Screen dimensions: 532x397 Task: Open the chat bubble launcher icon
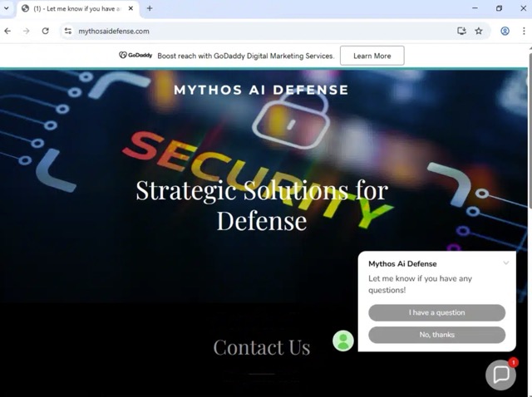pyautogui.click(x=500, y=375)
